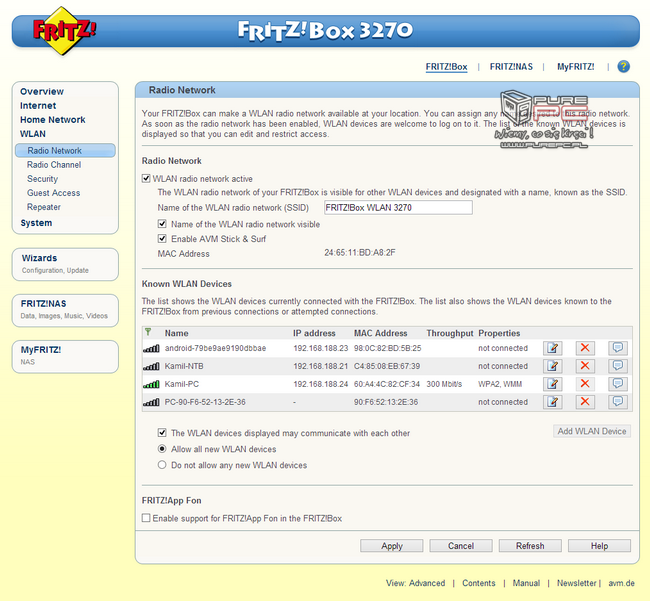The height and width of the screenshot is (601, 650).
Task: Switch view via View: Advanced link
Action: [415, 583]
